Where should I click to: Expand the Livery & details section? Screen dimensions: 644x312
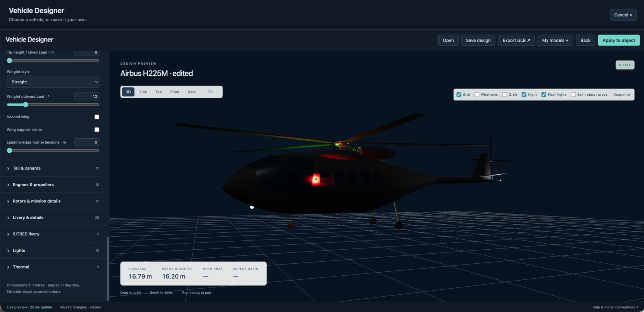53,218
